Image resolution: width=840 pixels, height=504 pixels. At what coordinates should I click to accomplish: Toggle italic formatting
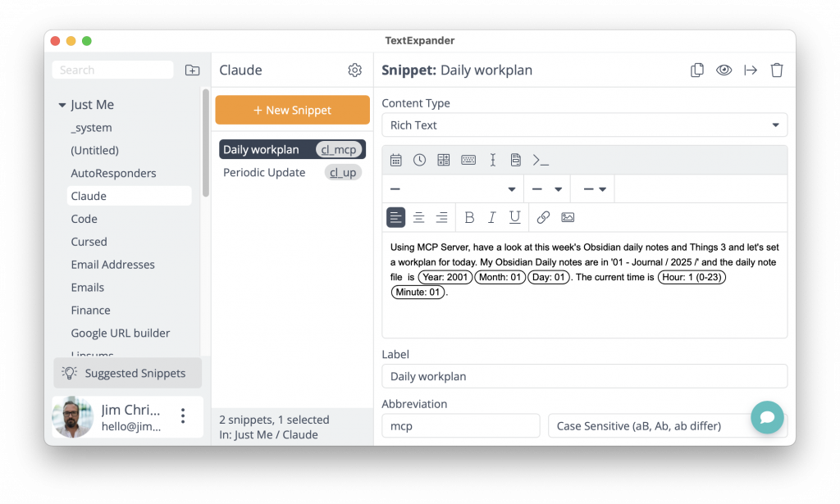click(x=492, y=217)
